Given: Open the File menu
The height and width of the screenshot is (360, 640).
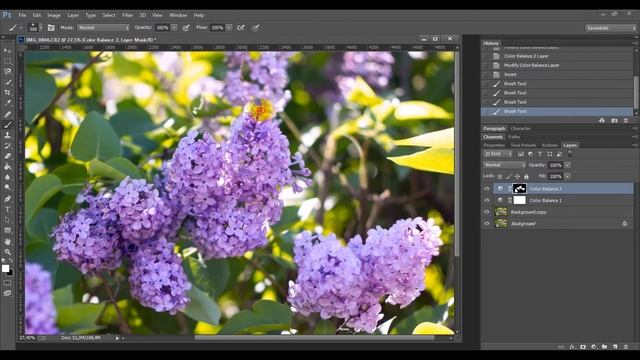Looking at the screenshot, I should [22, 15].
